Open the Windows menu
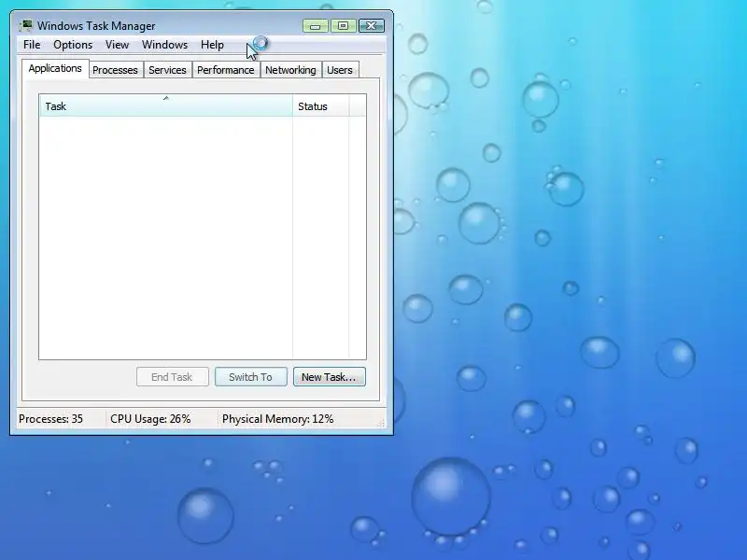747x560 pixels. coord(165,45)
